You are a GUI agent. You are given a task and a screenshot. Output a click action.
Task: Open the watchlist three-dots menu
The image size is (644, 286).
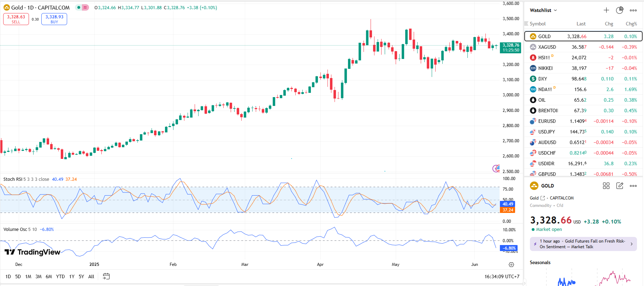[x=633, y=10]
